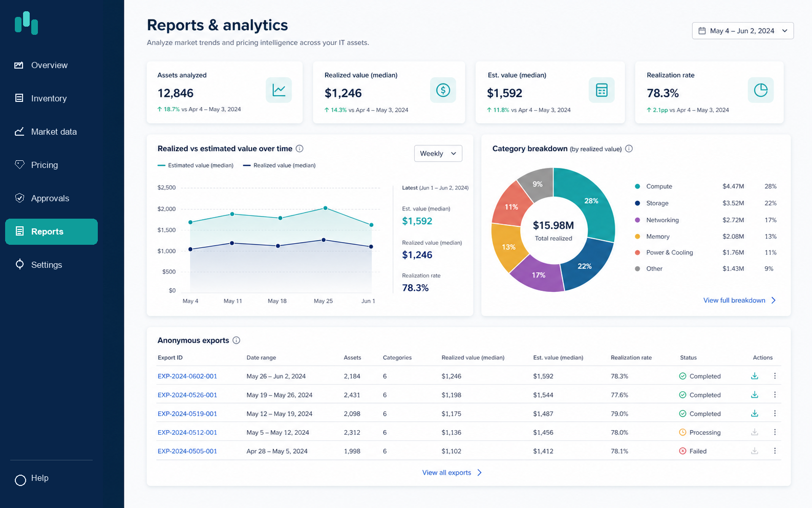Open the May 4 – Jun 2, 2024 date range dropdown
Screen dimensions: 812x508
click(x=743, y=31)
